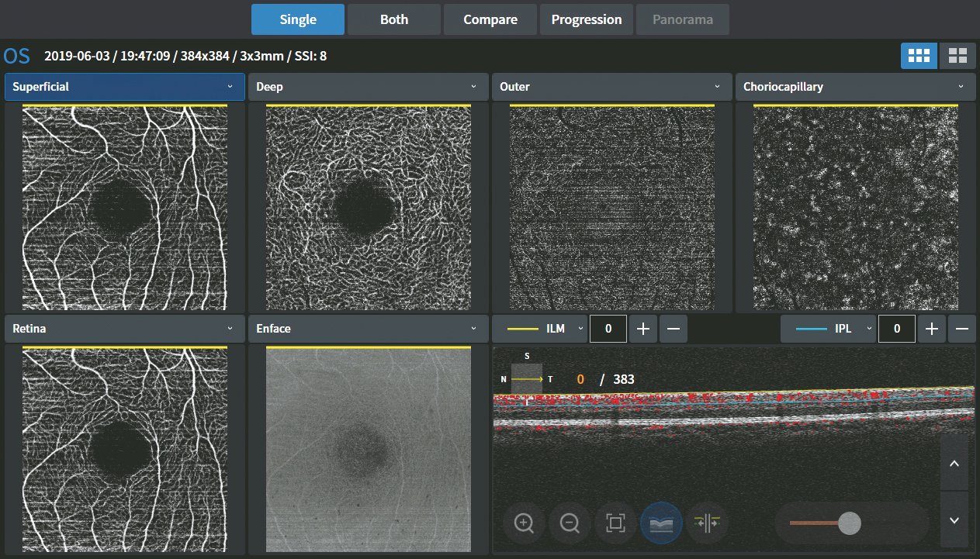Click the ILM offset value field

coord(608,329)
